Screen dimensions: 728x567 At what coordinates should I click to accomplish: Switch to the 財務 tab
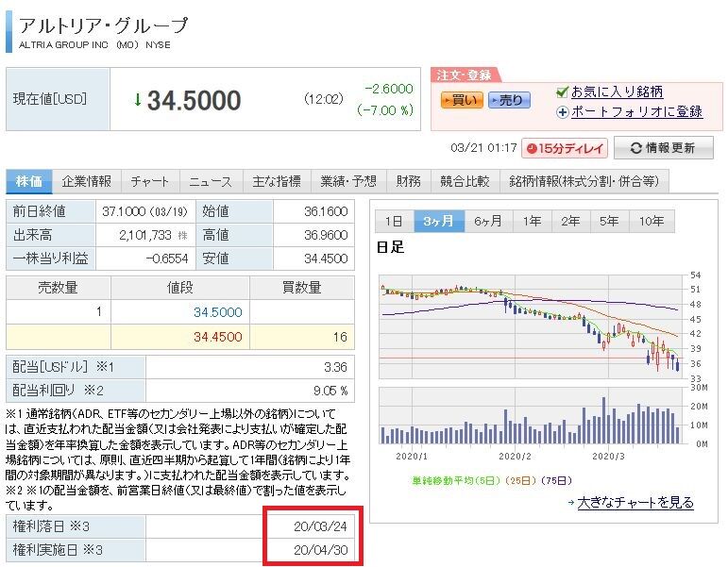(x=409, y=181)
